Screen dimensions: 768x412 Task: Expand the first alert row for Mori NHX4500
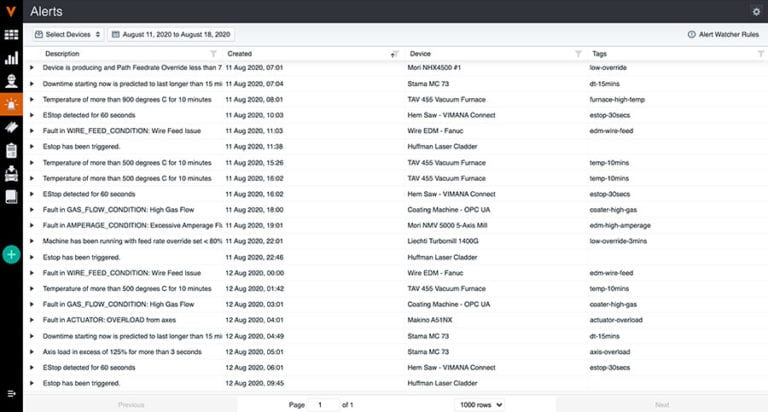(x=32, y=68)
